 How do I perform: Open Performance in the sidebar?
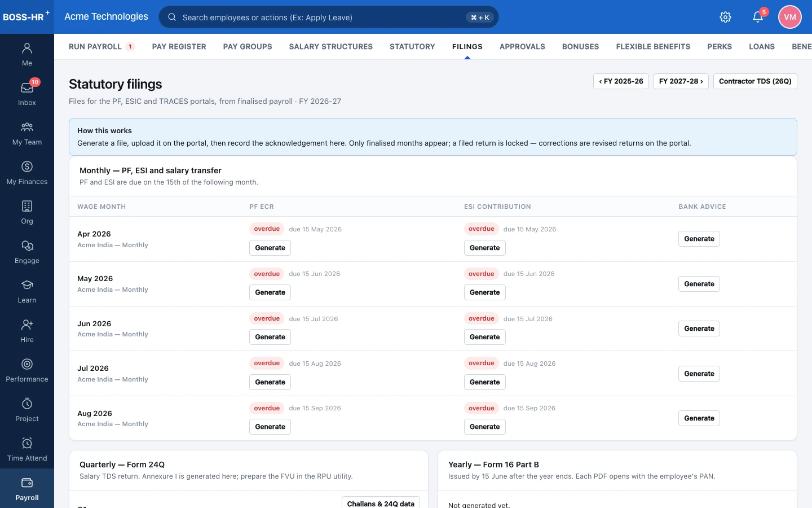tap(27, 370)
